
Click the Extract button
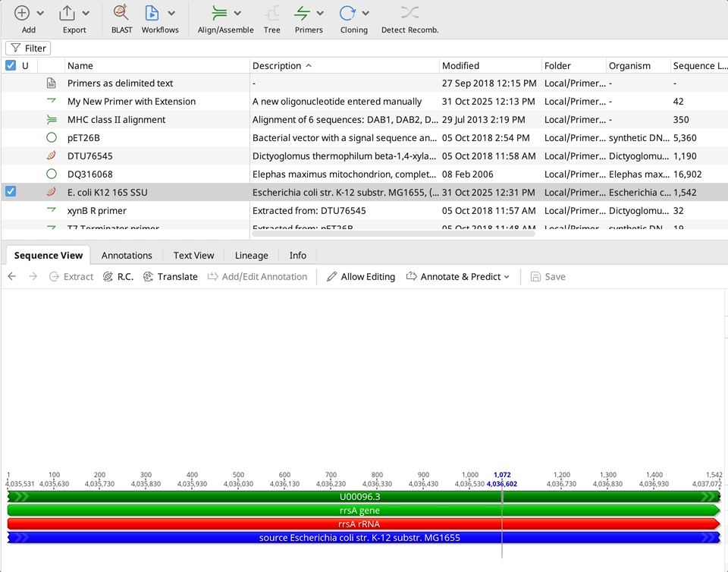71,277
